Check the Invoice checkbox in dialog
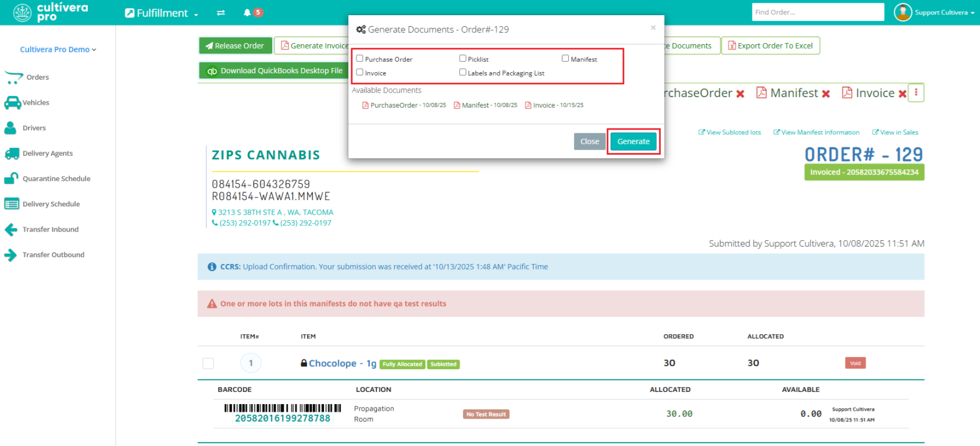Screen dimensions: 980x446 (x=360, y=72)
